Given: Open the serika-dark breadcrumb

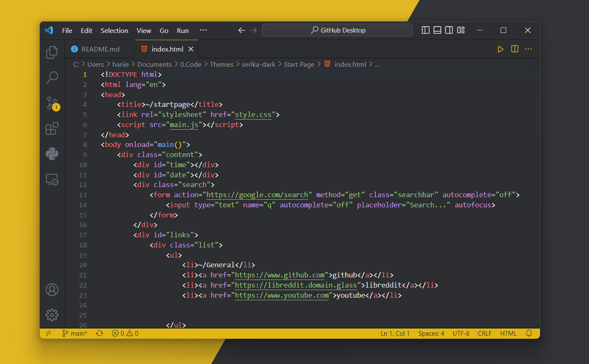Looking at the screenshot, I should click(x=258, y=64).
